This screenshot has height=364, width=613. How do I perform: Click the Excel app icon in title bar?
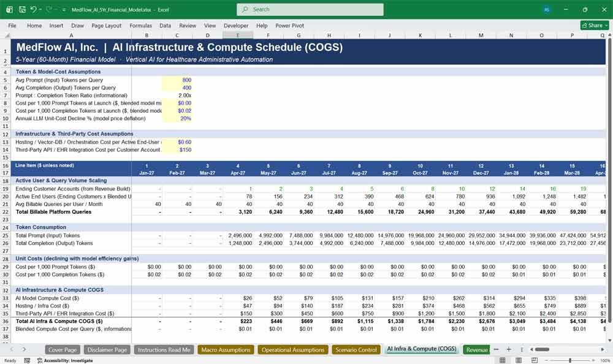[x=9, y=9]
